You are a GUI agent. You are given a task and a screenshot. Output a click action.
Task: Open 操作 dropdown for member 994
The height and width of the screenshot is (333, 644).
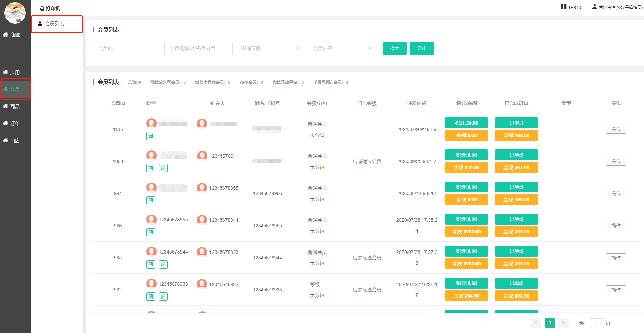click(x=616, y=193)
